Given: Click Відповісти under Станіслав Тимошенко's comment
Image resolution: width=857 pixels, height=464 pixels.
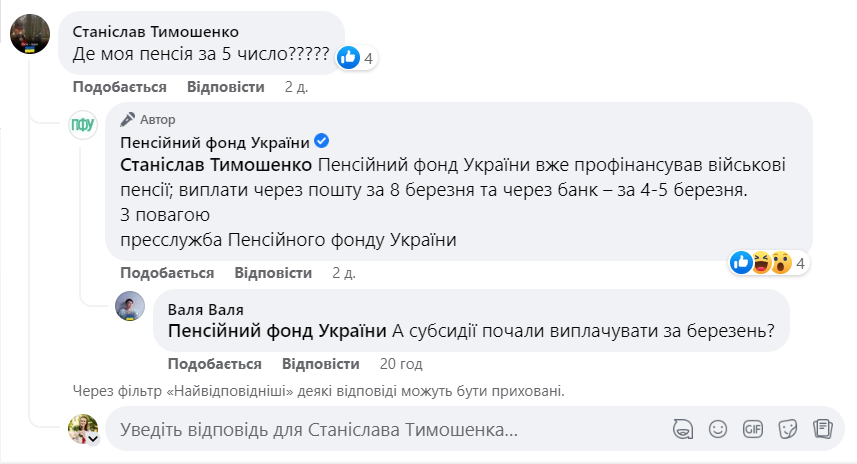Looking at the screenshot, I should 226,87.
